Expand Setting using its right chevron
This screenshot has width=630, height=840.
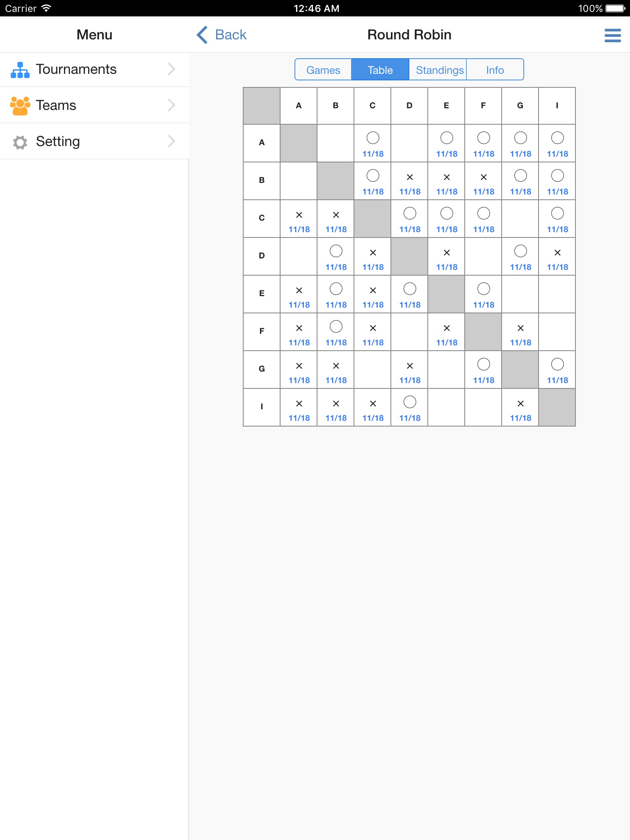(x=171, y=142)
